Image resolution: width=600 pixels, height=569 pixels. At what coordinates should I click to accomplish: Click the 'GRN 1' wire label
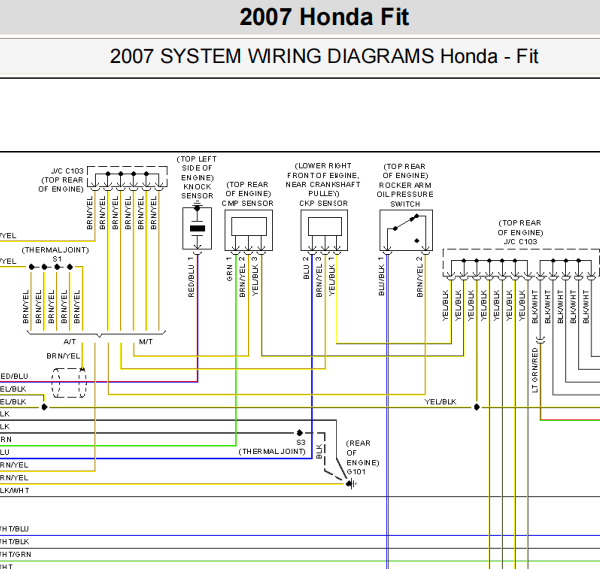click(x=229, y=269)
